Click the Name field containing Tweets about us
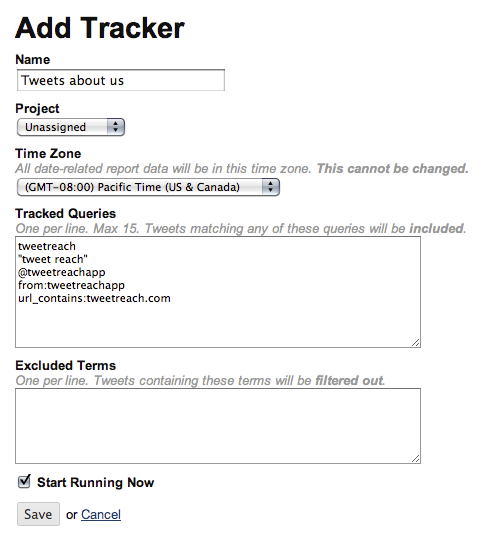 point(121,80)
